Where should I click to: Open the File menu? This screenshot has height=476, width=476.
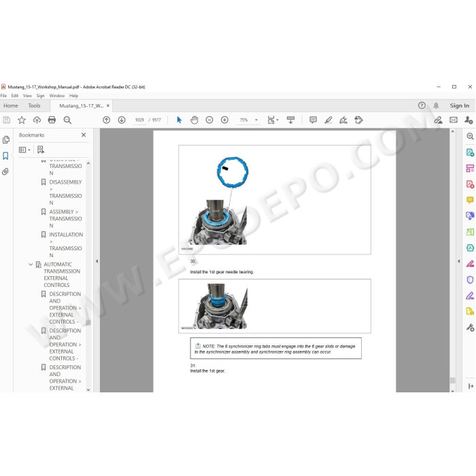pos(3,96)
